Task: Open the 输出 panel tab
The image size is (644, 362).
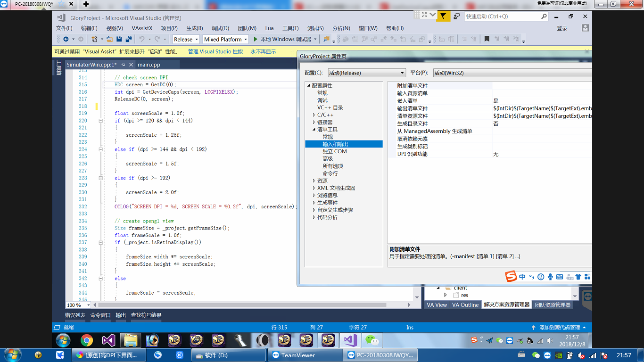Action: click(121, 315)
